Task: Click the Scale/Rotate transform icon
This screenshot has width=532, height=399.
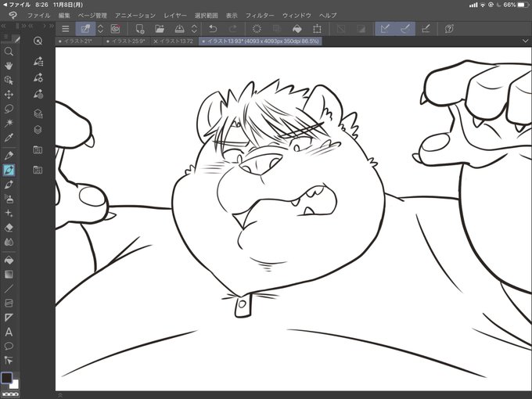Action: pyautogui.click(x=317, y=29)
